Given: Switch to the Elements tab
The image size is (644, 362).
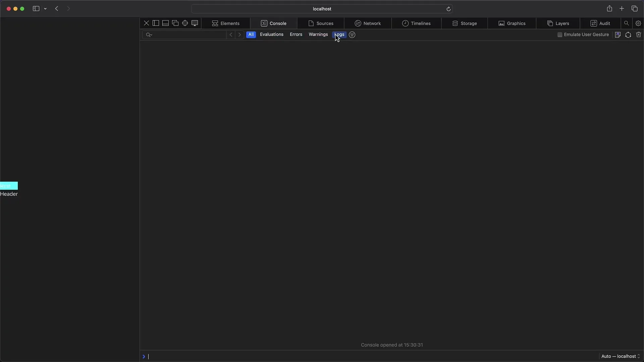Looking at the screenshot, I should click(226, 23).
